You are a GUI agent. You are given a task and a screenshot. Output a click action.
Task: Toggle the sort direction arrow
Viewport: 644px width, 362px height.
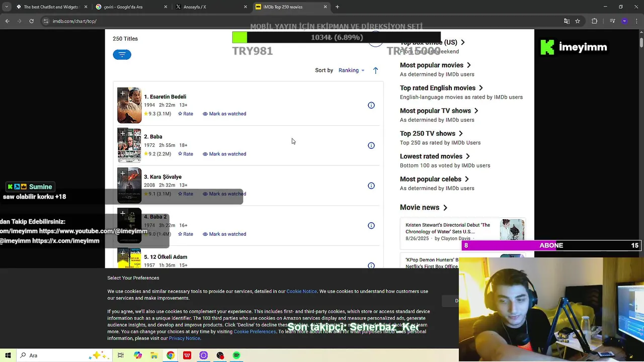pos(375,70)
